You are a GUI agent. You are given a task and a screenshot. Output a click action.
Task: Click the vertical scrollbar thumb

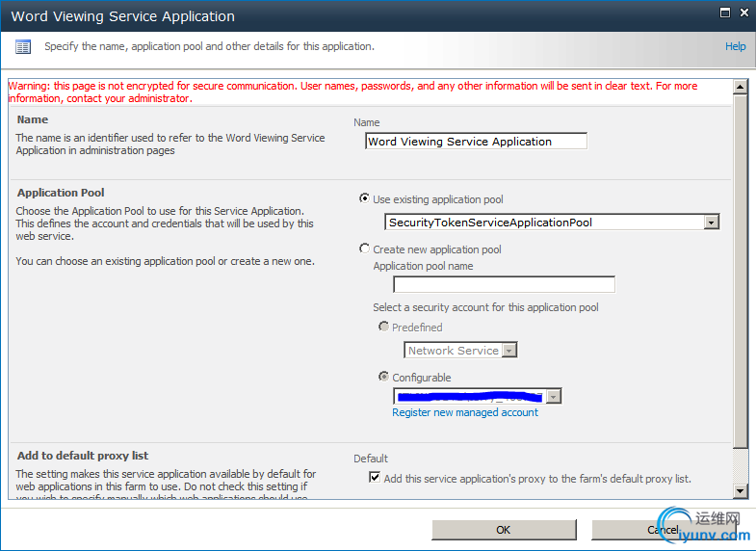coord(740,271)
